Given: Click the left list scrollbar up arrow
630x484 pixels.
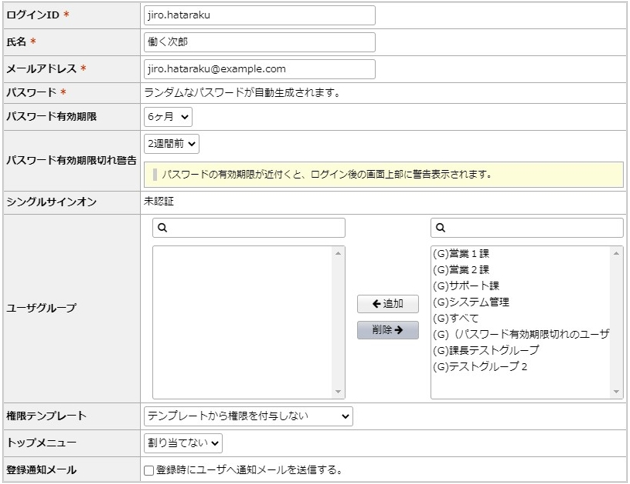Looking at the screenshot, I should coord(338,253).
